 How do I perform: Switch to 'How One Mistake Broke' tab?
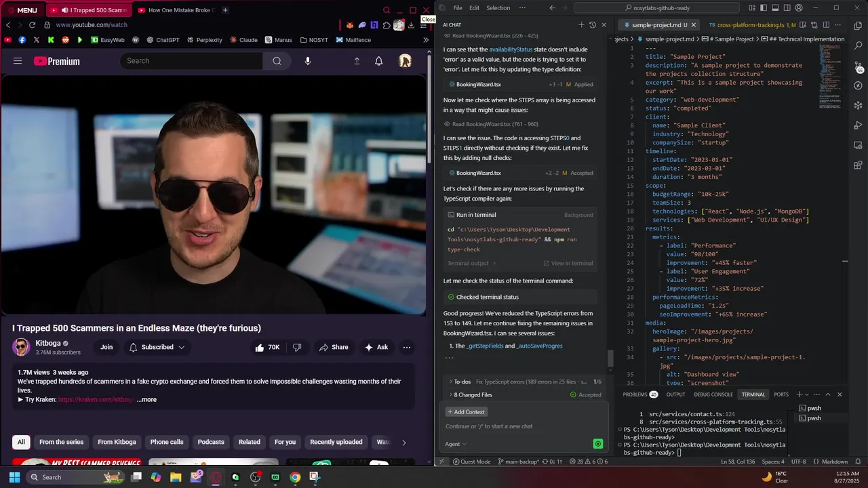(176, 10)
